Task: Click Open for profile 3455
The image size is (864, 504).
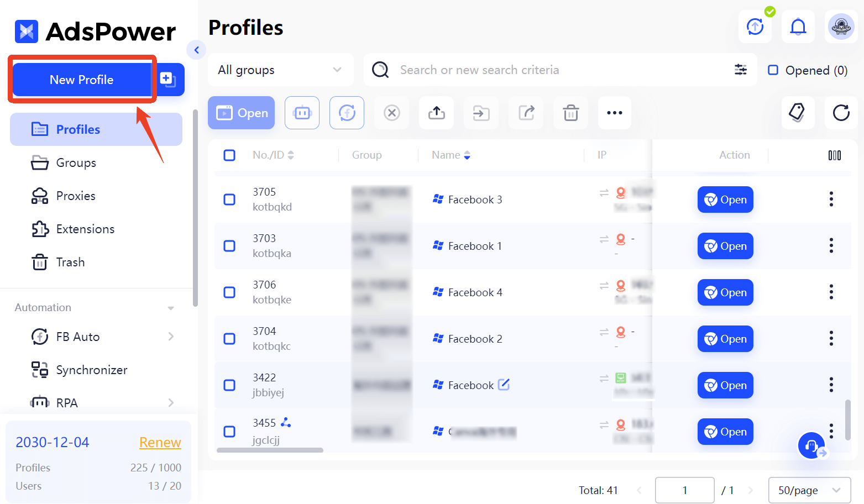Action: pyautogui.click(x=725, y=432)
